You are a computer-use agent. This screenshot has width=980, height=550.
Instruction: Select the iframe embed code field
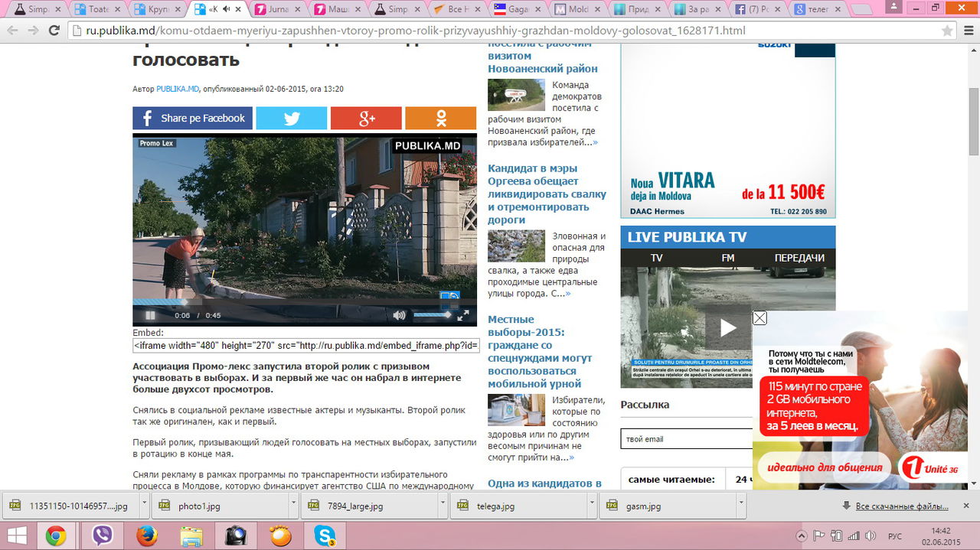306,345
